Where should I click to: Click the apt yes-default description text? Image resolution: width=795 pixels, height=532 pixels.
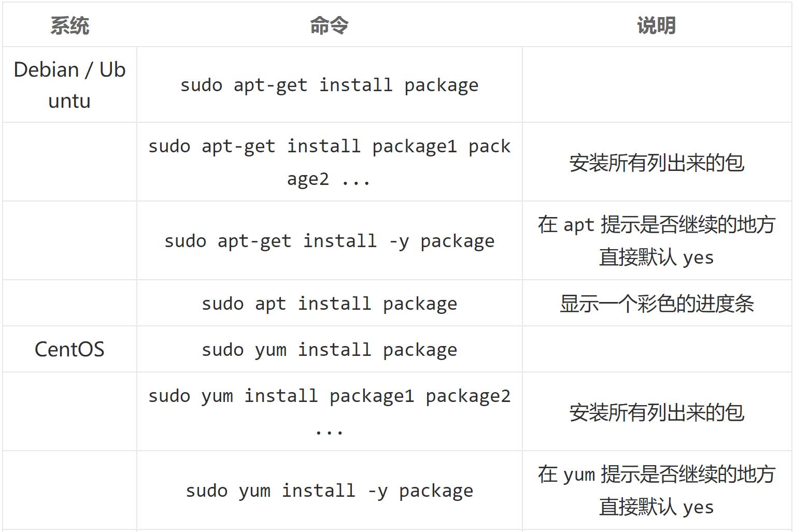click(657, 241)
